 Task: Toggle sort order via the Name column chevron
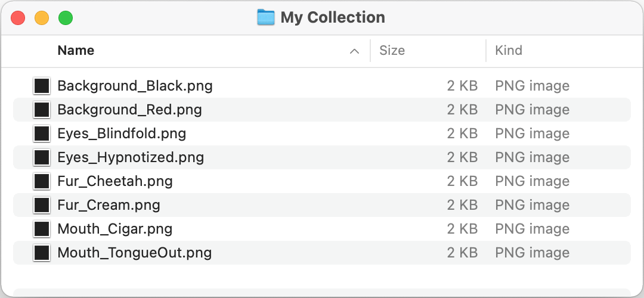[354, 51]
